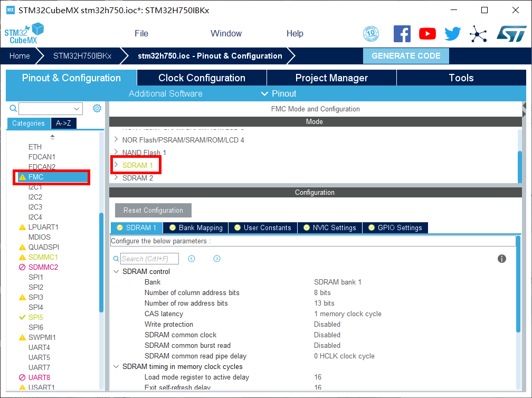This screenshot has width=532, height=398.
Task: Switch to the Clock Configuration tab
Action: pos(202,78)
